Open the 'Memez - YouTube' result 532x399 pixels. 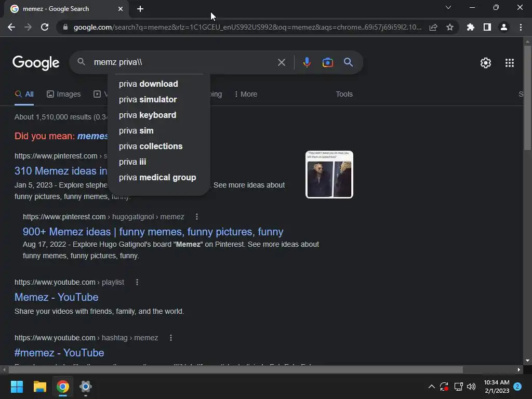click(x=56, y=297)
